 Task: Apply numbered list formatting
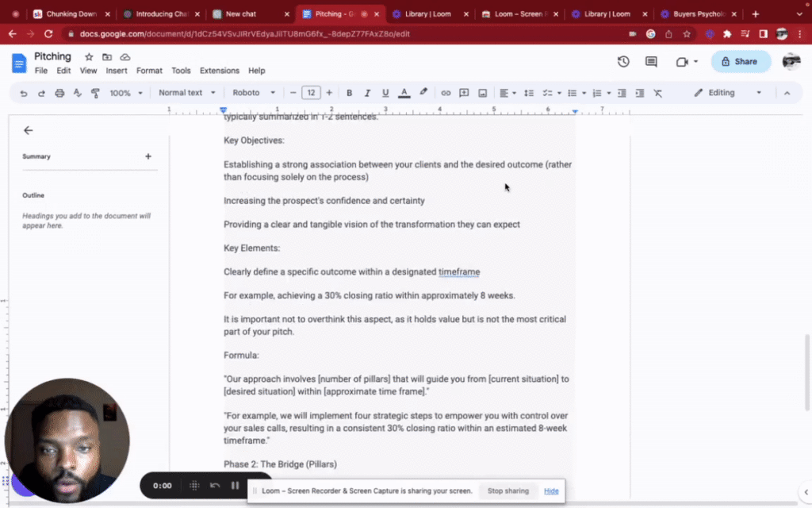[596, 94]
